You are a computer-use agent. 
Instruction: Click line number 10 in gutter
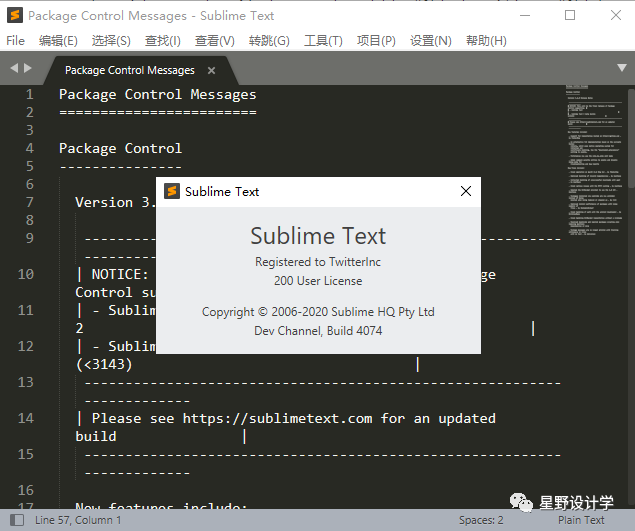26,274
